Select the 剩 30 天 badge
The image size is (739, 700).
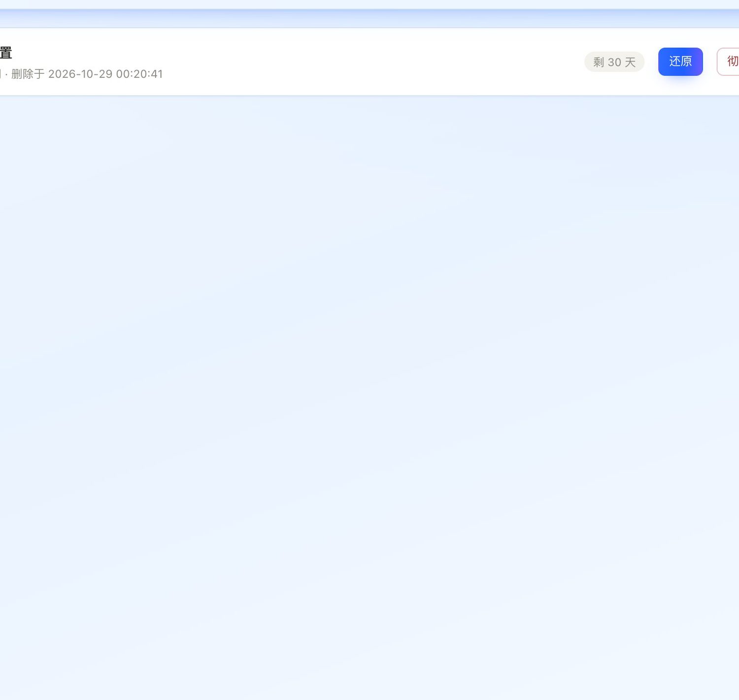pyautogui.click(x=614, y=62)
